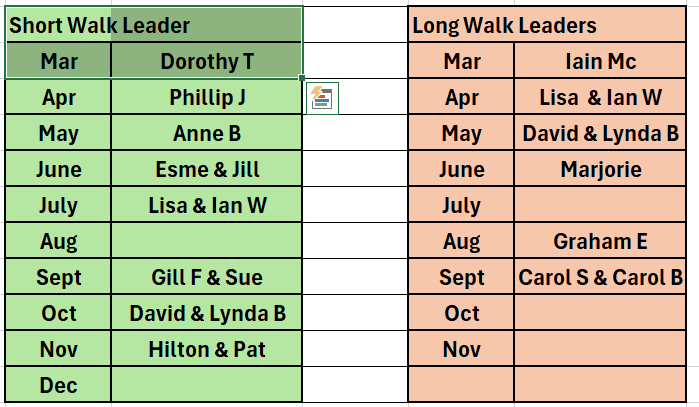Click the empty short walk leader cell for Aug
Screen dimensions: 699x407
click(207, 242)
